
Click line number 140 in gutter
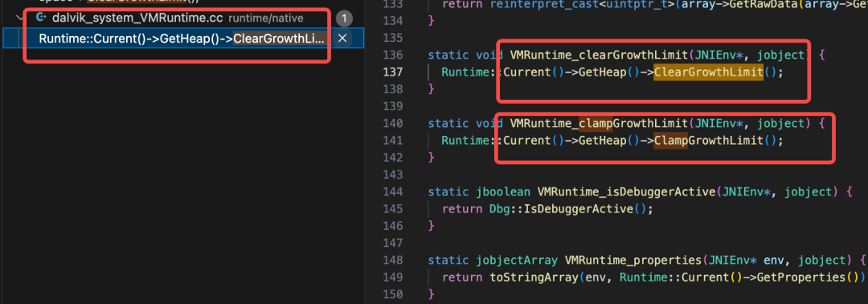coord(393,123)
